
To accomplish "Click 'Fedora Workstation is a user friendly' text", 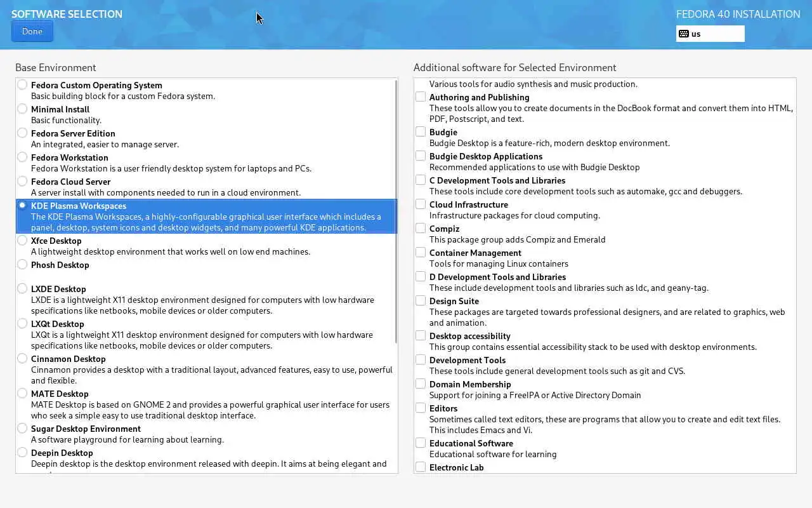I will tap(171, 168).
